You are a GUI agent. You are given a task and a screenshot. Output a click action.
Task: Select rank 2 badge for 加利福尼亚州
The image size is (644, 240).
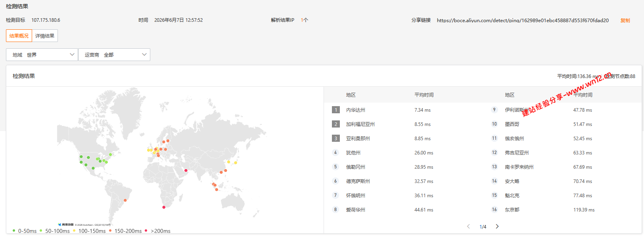tap(336, 124)
